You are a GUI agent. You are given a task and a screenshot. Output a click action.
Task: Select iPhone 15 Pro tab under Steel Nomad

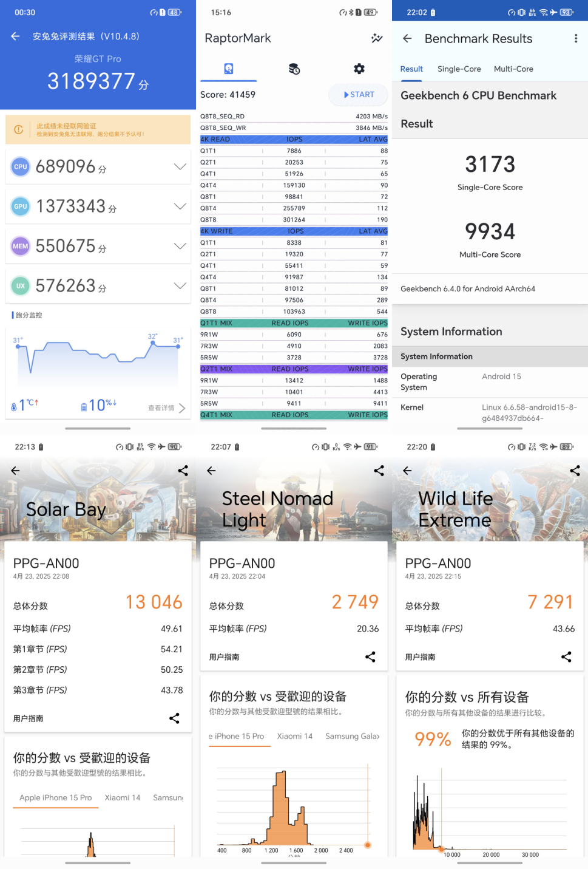click(238, 737)
